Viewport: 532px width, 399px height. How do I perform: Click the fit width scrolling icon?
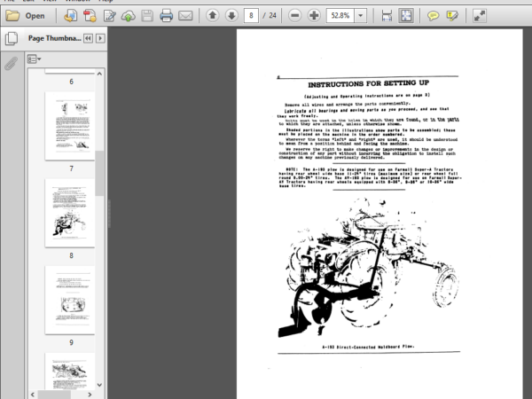pos(387,16)
